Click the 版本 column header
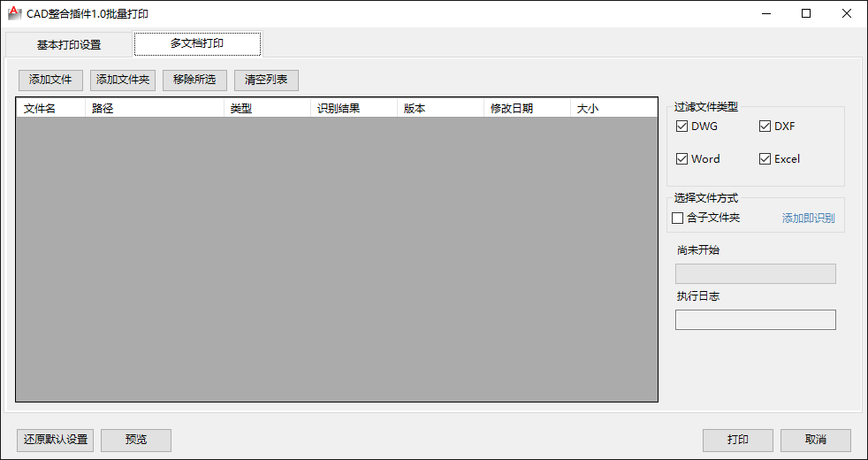The width and height of the screenshot is (868, 460). 440,108
